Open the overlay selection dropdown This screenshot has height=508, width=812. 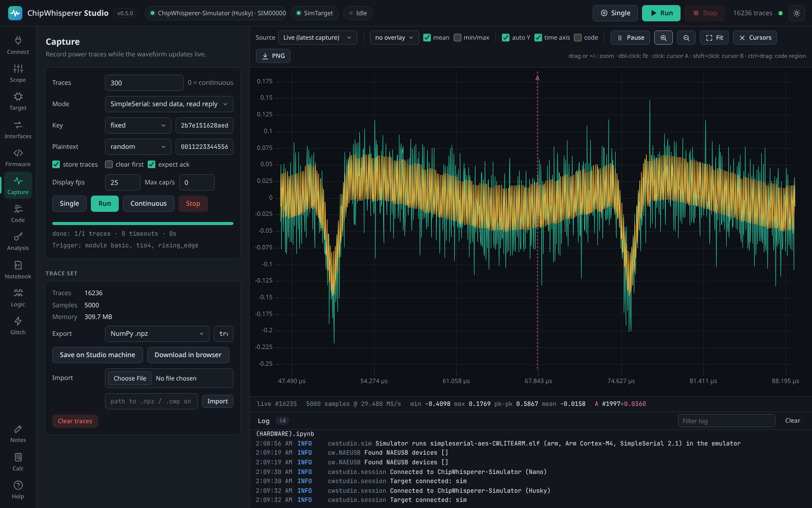394,38
